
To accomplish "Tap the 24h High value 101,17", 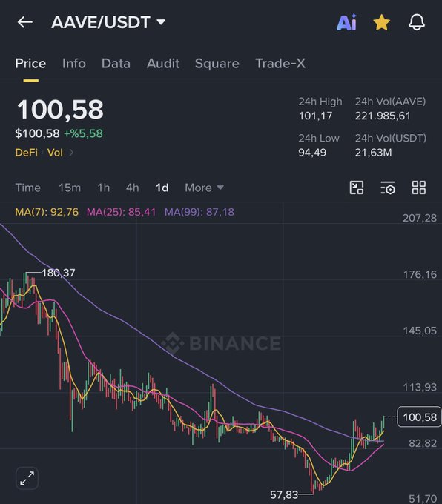I will coord(316,116).
